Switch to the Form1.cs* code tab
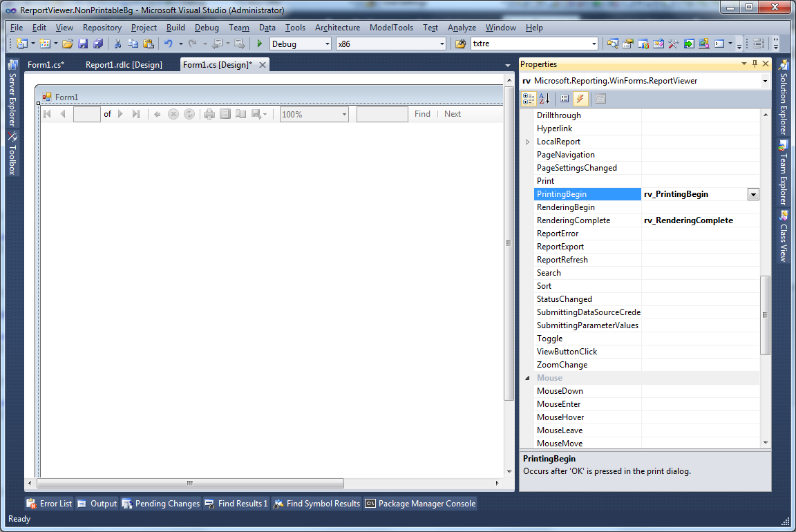This screenshot has height=532, width=796. (x=46, y=64)
